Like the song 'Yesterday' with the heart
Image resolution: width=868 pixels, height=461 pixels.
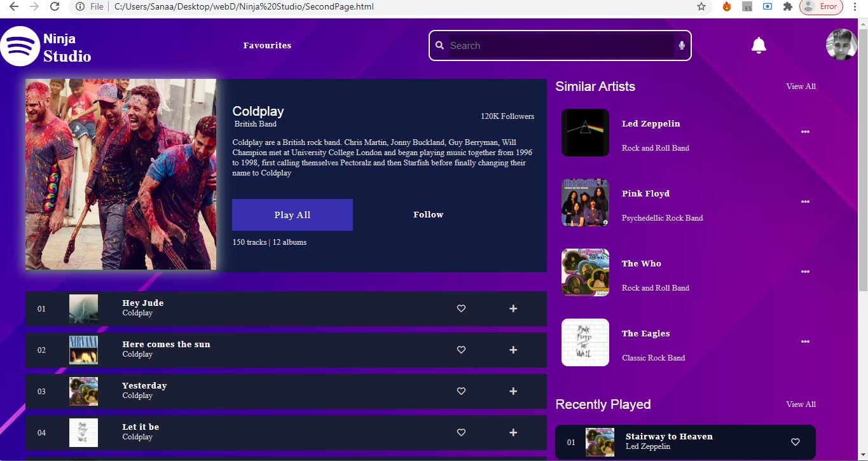[x=461, y=391]
